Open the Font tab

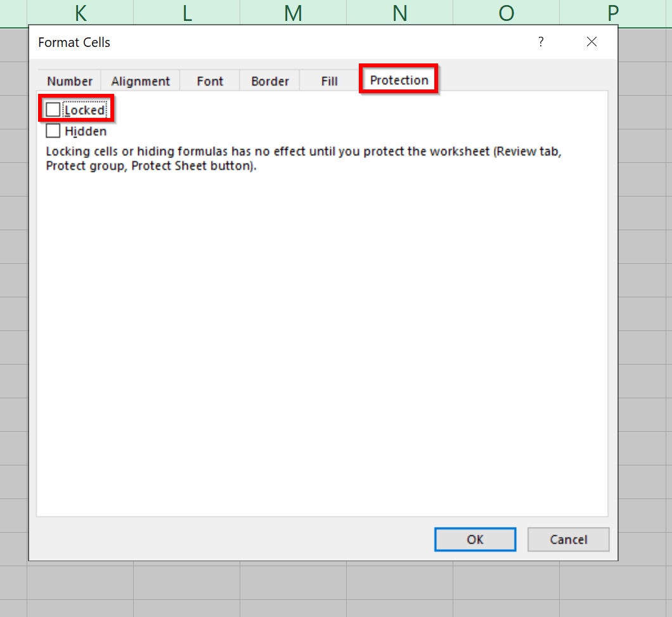(x=209, y=81)
